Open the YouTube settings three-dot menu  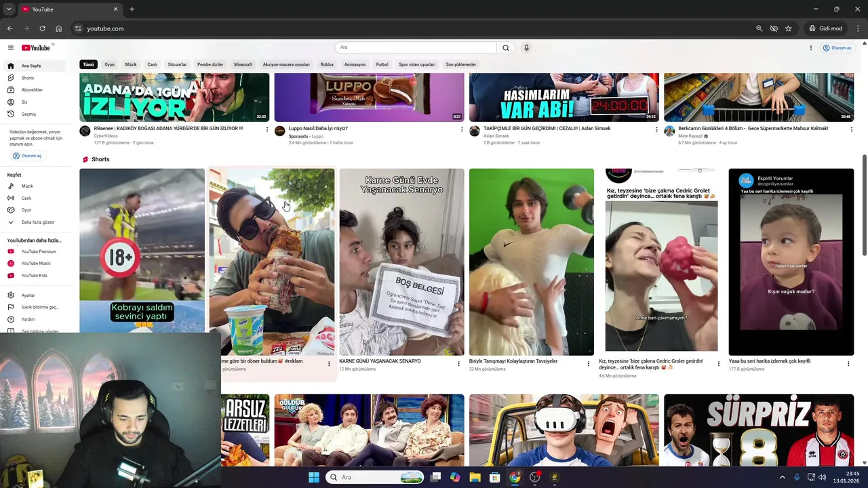(x=810, y=48)
